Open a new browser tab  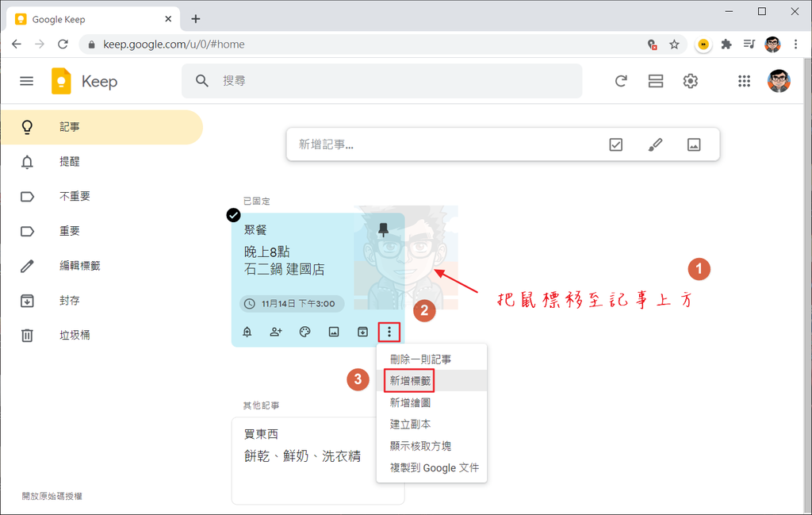[195, 19]
